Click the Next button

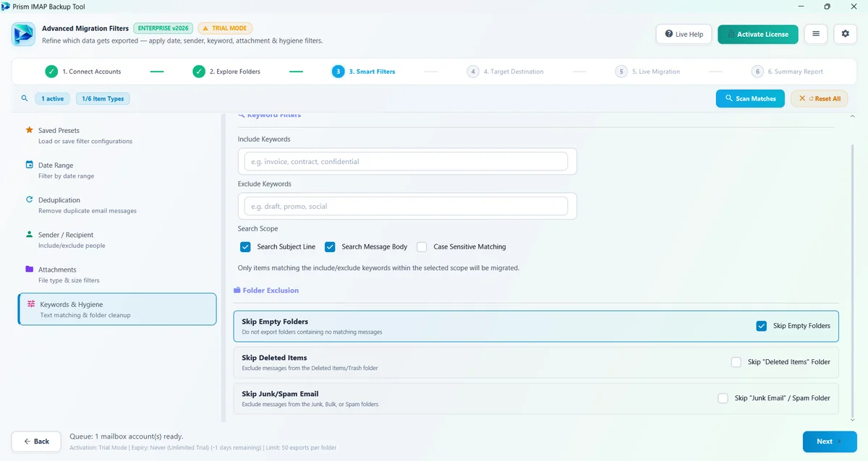point(830,441)
